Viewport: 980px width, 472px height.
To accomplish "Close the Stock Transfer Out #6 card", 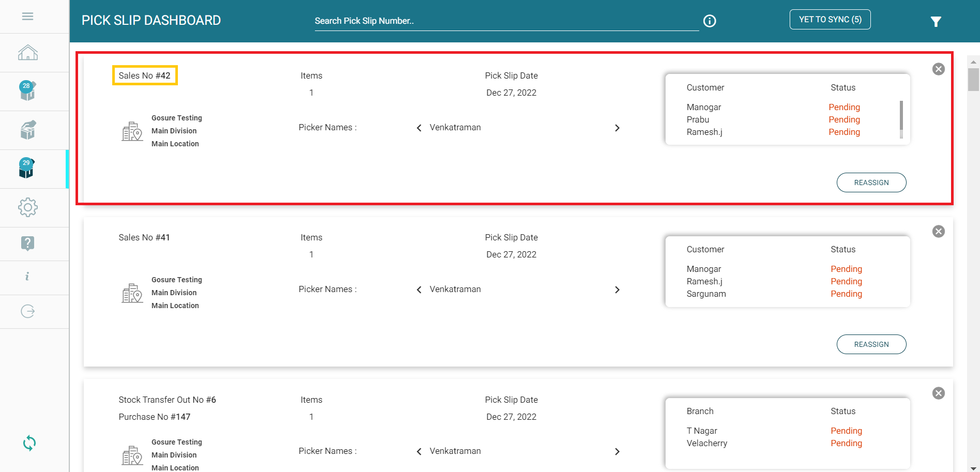I will pos(938,393).
